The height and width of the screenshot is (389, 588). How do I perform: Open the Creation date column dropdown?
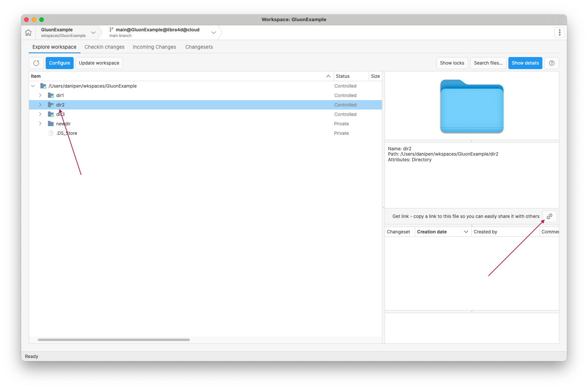[466, 232]
